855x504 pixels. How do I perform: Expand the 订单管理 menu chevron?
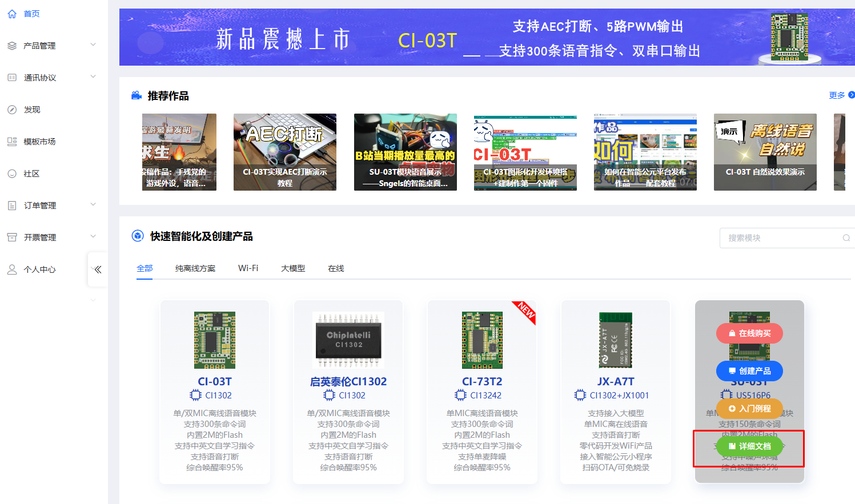point(93,204)
